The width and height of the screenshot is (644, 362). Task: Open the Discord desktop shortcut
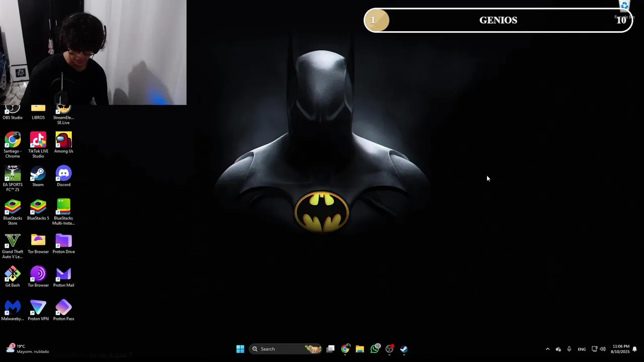[63, 176]
